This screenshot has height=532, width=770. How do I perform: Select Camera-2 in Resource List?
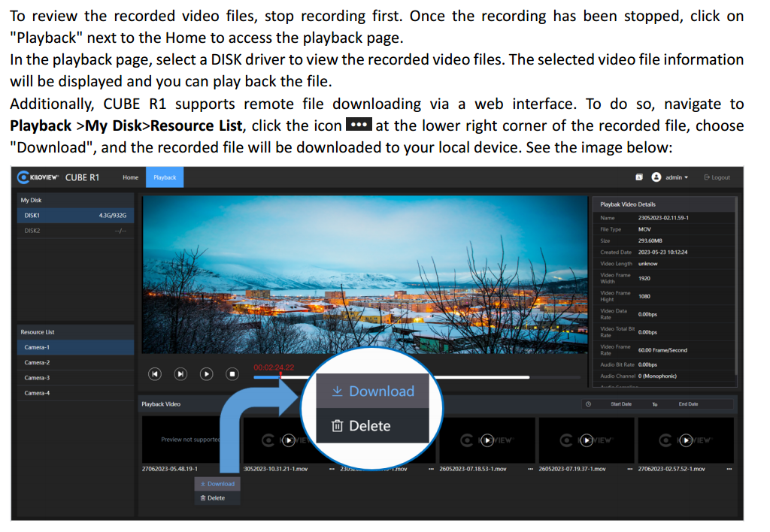click(75, 363)
